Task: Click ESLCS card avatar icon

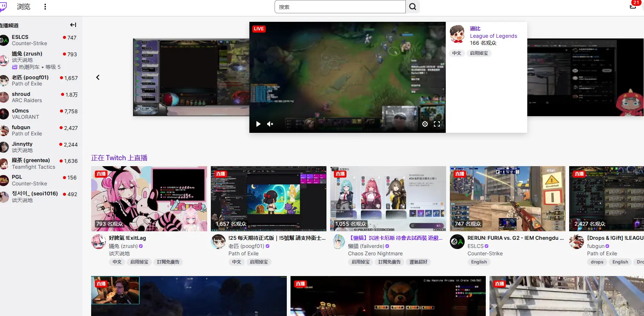Action: 457,242
